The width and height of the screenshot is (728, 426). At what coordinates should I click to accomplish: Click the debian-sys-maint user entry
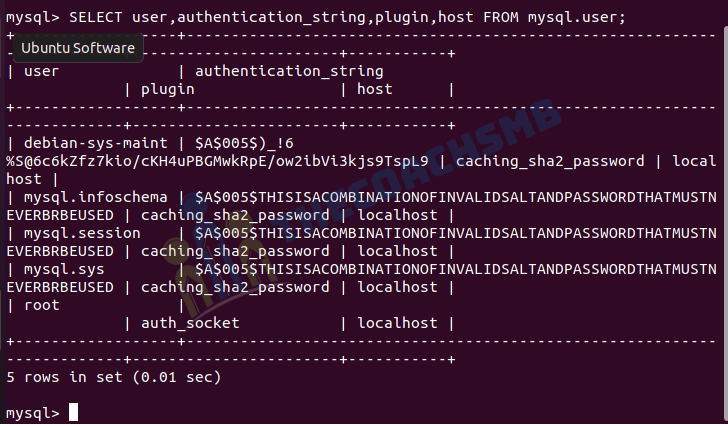point(96,143)
